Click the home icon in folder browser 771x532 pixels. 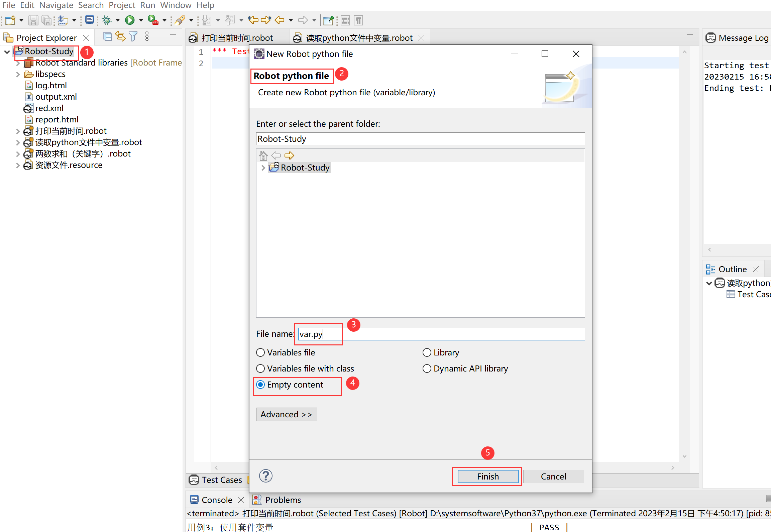click(263, 155)
